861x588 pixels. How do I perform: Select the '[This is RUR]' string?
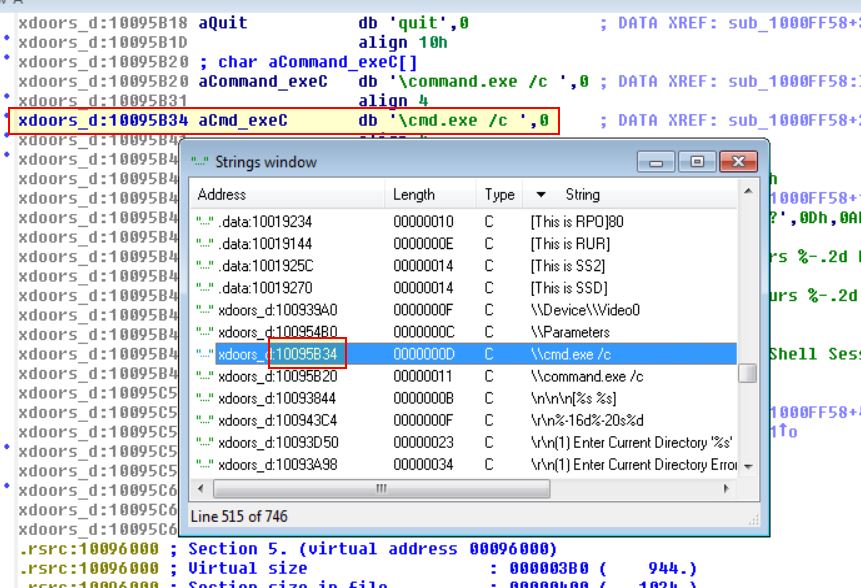pos(570,243)
